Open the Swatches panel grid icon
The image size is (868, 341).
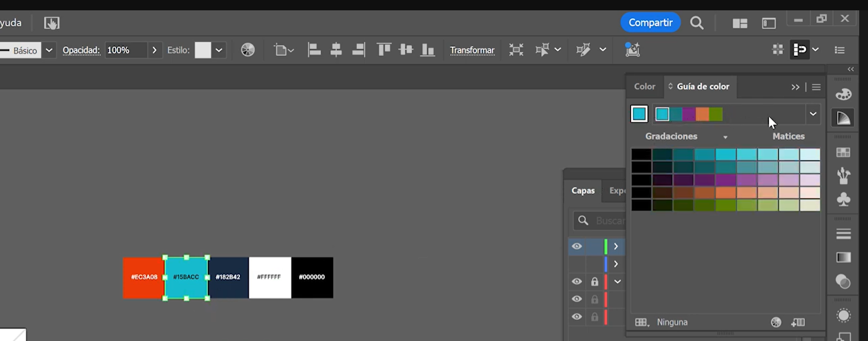point(843,152)
